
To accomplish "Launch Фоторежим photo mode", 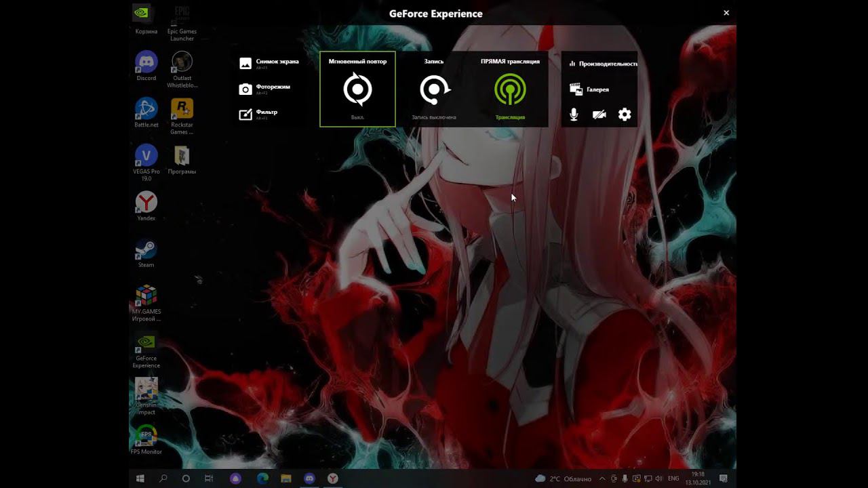I will pyautogui.click(x=264, y=89).
